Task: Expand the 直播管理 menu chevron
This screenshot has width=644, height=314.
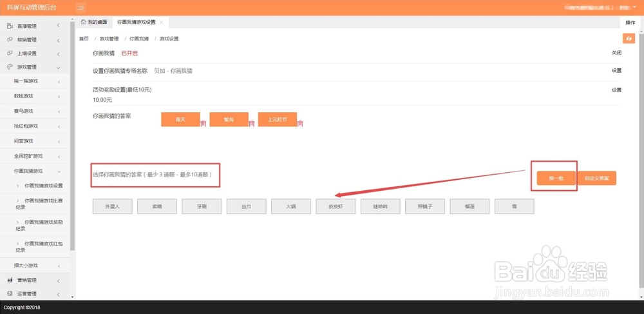Action: (59, 26)
